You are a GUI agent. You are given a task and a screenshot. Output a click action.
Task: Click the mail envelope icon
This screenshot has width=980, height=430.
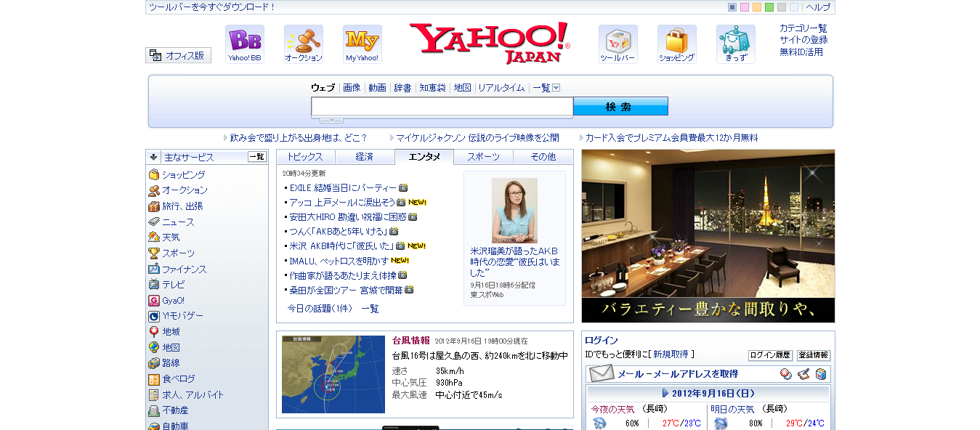(602, 373)
